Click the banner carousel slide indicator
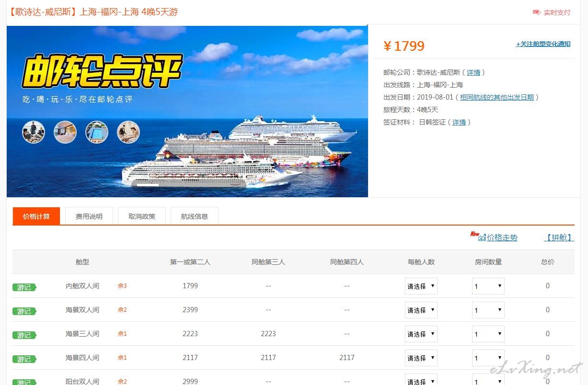The width and height of the screenshot is (588, 385). pos(148,185)
